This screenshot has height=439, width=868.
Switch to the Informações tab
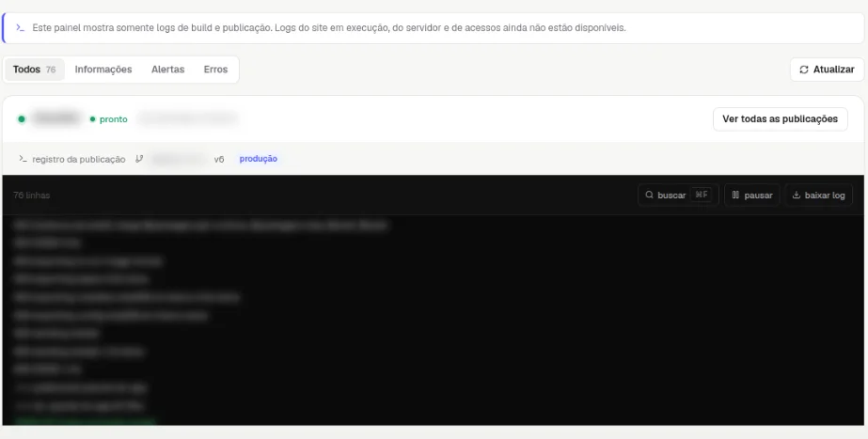click(103, 70)
